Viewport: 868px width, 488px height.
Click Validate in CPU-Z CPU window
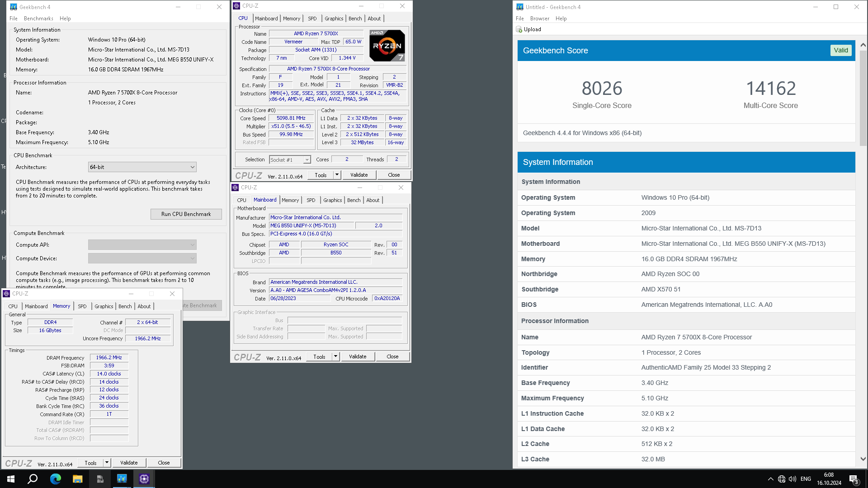pyautogui.click(x=359, y=175)
